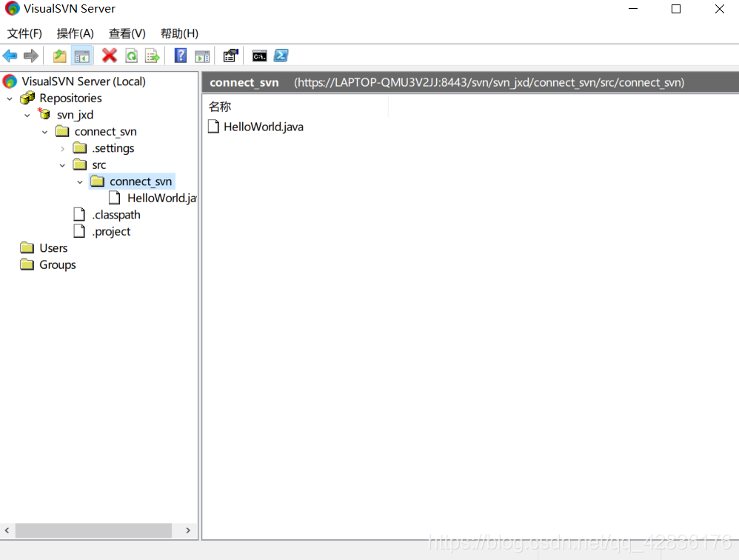
Task: Open the 操作(A) menu
Action: point(75,33)
